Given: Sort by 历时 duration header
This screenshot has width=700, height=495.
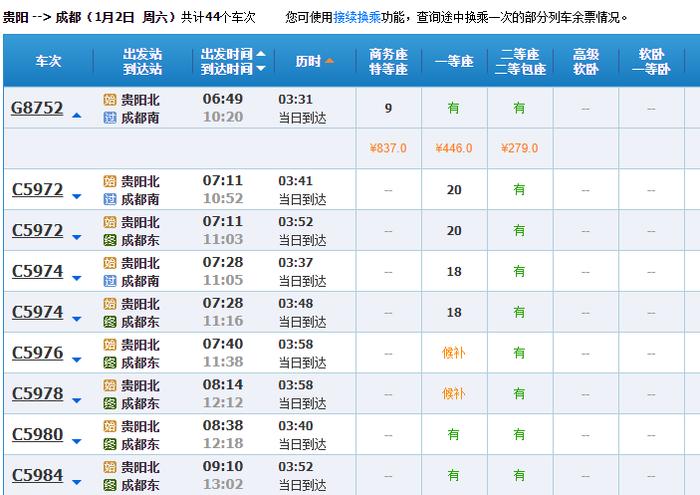Looking at the screenshot, I should tap(308, 61).
